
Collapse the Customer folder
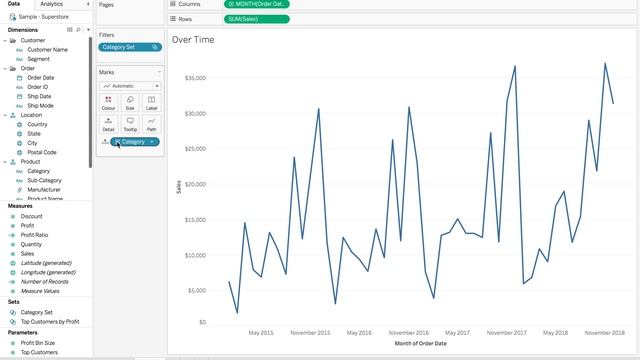coord(4,40)
